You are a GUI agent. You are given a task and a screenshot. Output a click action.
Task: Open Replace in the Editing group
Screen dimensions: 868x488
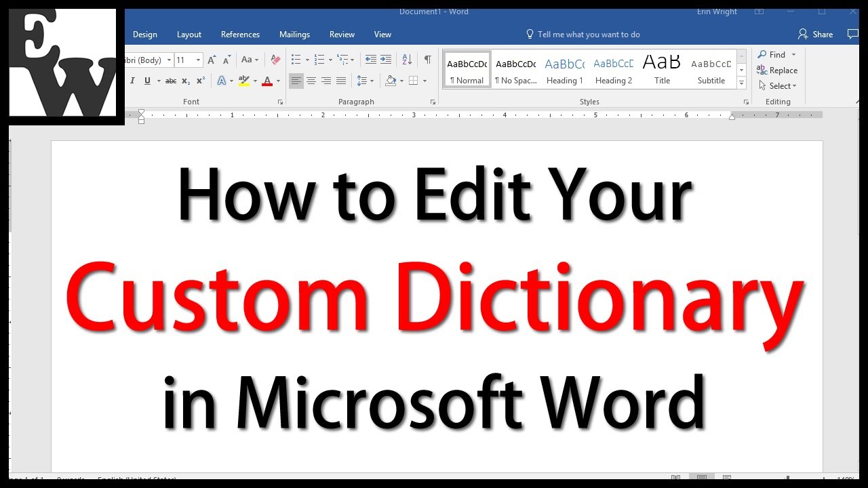point(777,70)
